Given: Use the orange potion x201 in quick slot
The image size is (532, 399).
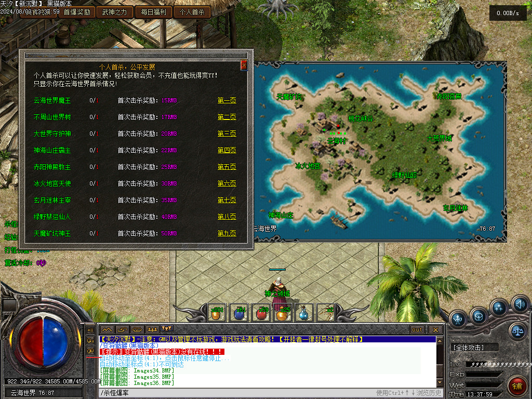Looking at the screenshot, I should point(217,313).
